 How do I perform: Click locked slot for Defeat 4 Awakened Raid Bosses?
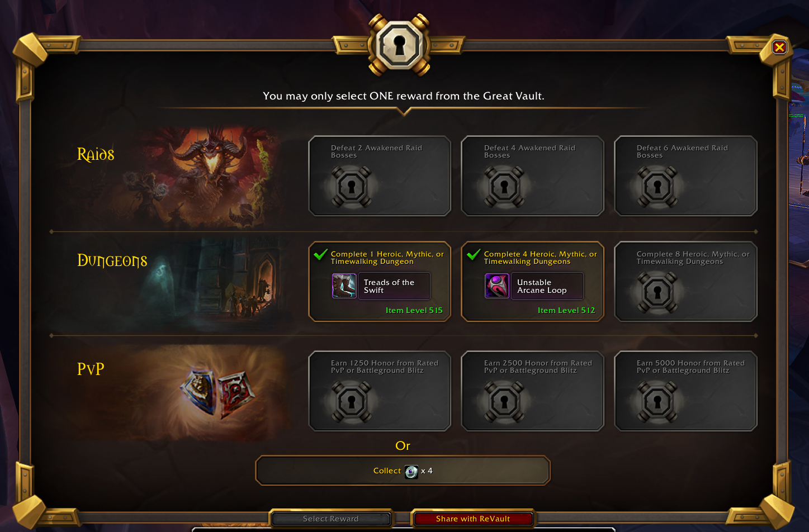tap(532, 176)
